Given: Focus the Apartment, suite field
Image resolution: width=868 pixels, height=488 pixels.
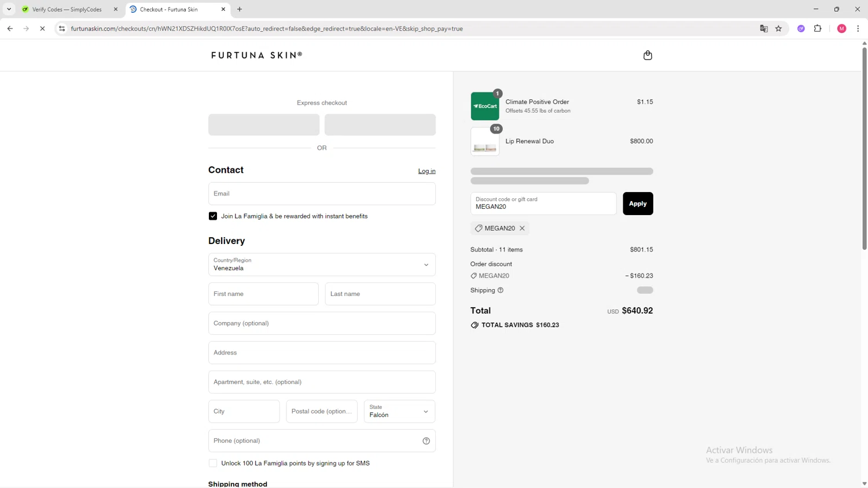Looking at the screenshot, I should click(x=322, y=382).
